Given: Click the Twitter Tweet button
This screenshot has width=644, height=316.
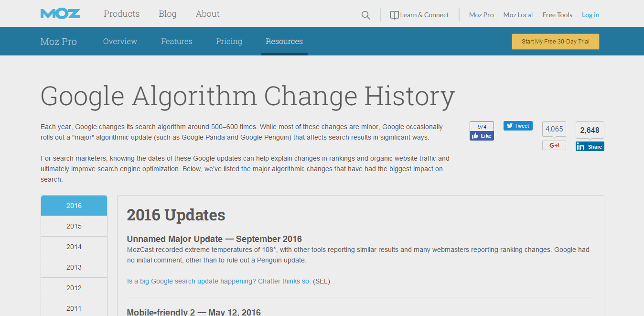Looking at the screenshot, I should pos(518,126).
